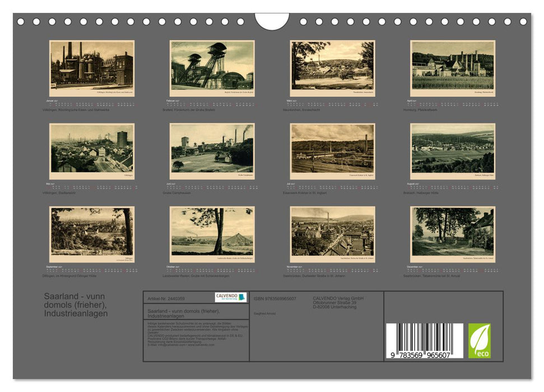Open the December Saarbrücken Tabaksmühle photo
This screenshot has width=544, height=392.
[x=453, y=235]
